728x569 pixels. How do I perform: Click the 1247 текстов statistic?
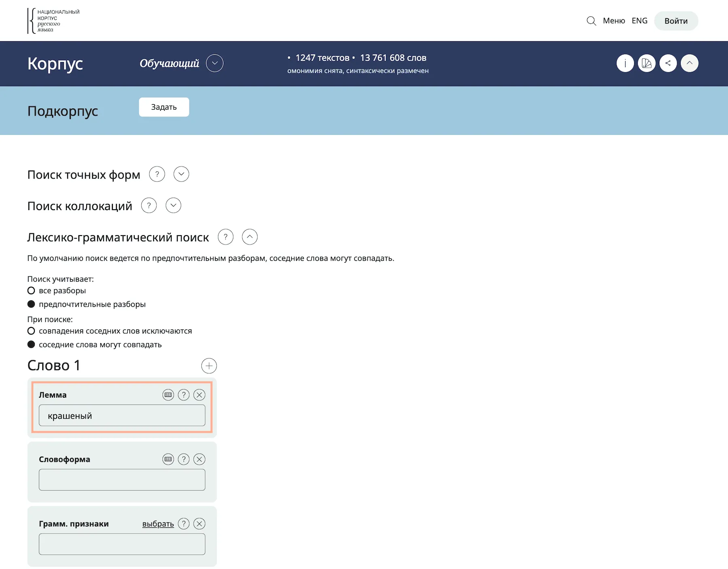point(322,58)
